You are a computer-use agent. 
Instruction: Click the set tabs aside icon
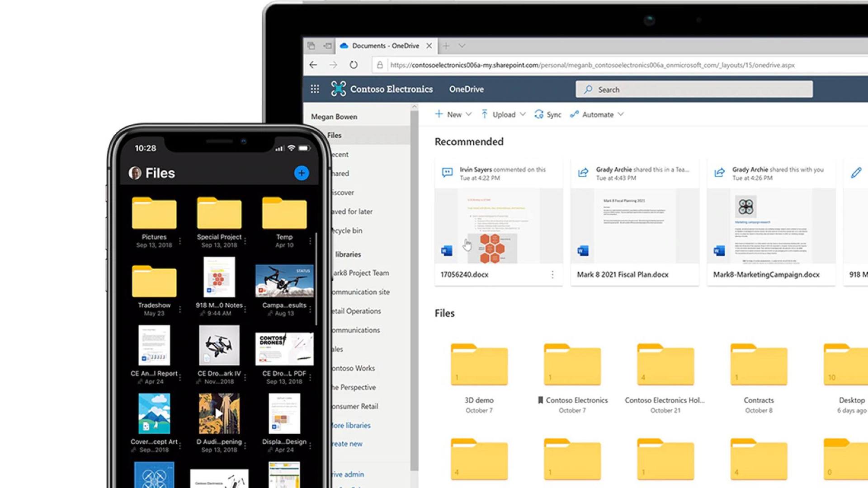coord(328,46)
